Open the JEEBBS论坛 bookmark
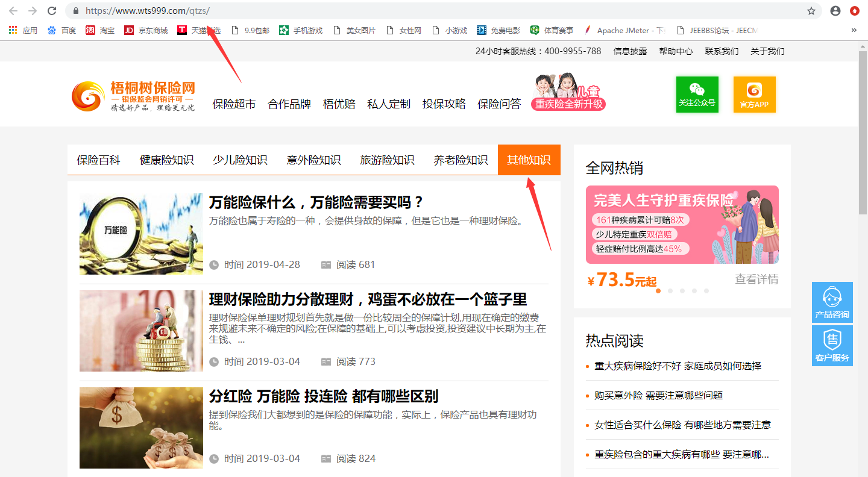Screen dimensions: 868x477 point(717,30)
